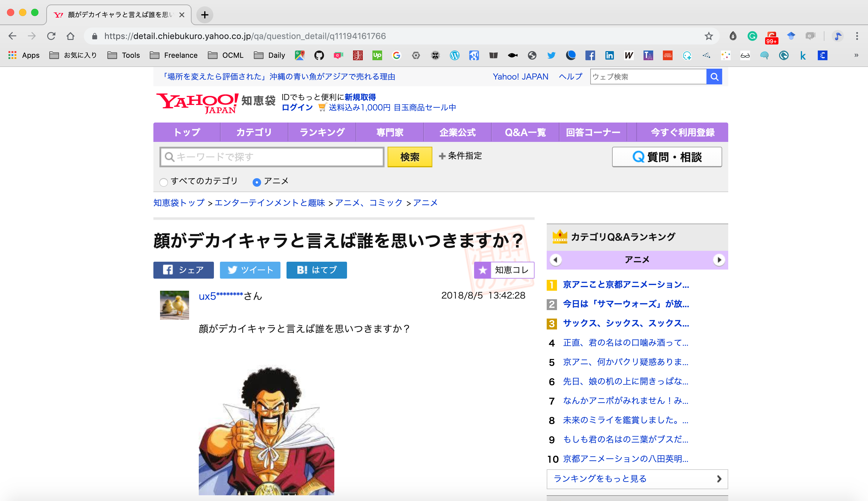
Task: Open the お気に入り bookmarks folder
Action: point(73,55)
